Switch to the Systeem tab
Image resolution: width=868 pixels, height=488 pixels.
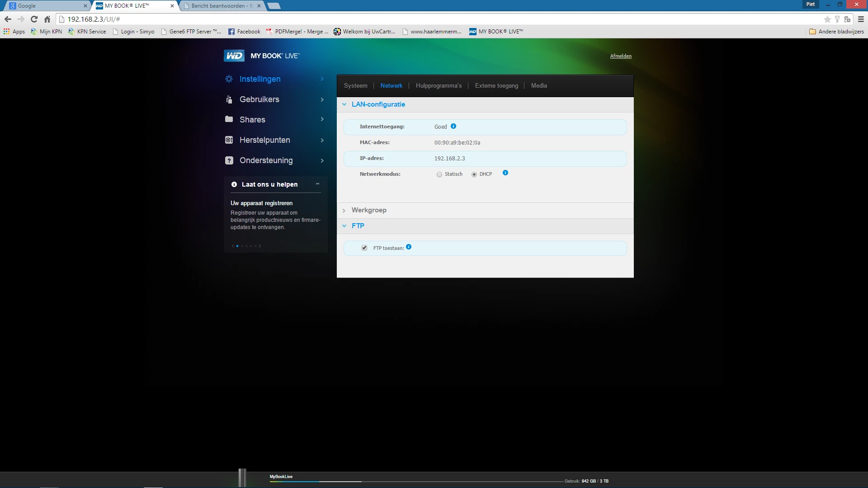pos(355,86)
